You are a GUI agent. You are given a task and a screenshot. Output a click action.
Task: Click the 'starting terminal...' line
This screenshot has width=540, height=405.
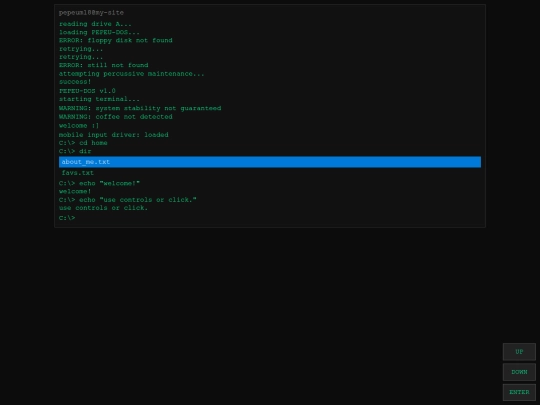[99, 99]
